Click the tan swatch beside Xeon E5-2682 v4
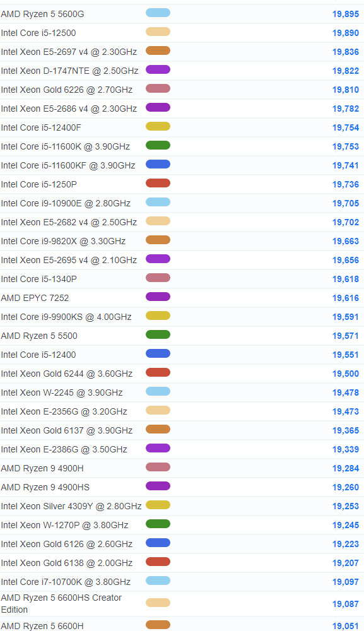 click(158, 221)
